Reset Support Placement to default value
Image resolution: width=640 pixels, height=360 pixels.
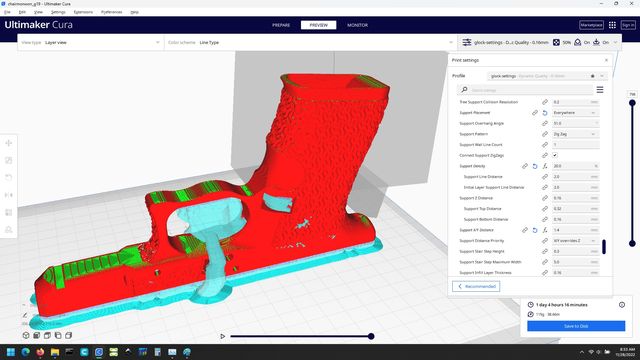pyautogui.click(x=544, y=113)
